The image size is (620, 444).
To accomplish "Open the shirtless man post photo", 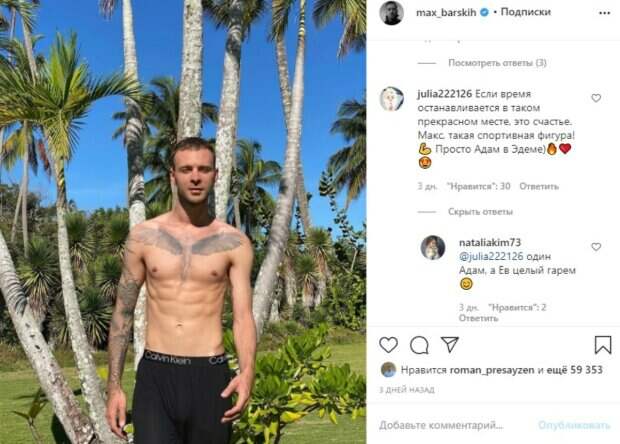I will (183, 222).
